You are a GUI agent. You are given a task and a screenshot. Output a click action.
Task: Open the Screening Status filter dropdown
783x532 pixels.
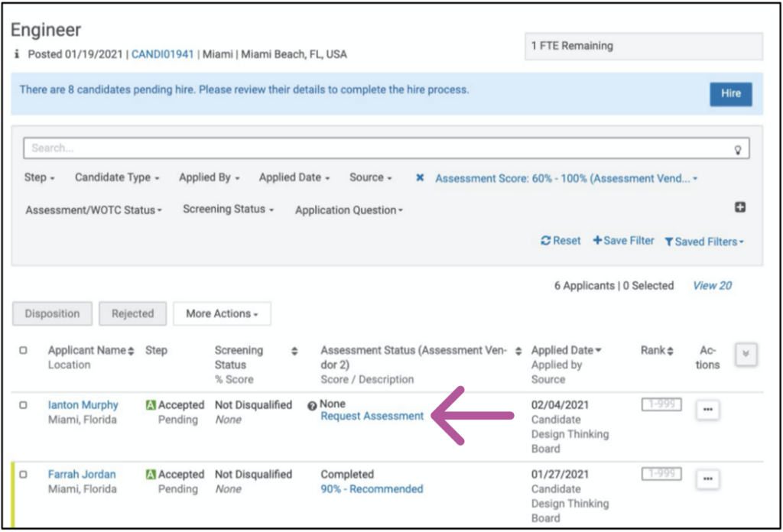point(228,209)
